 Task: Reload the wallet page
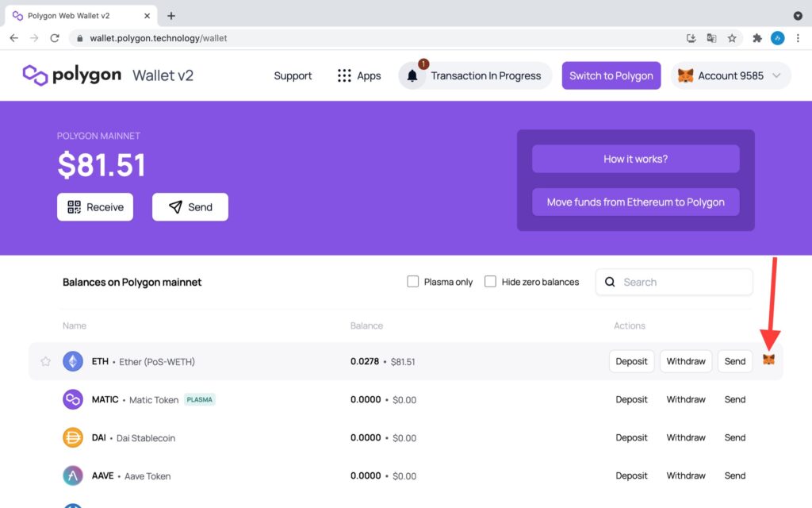(55, 38)
